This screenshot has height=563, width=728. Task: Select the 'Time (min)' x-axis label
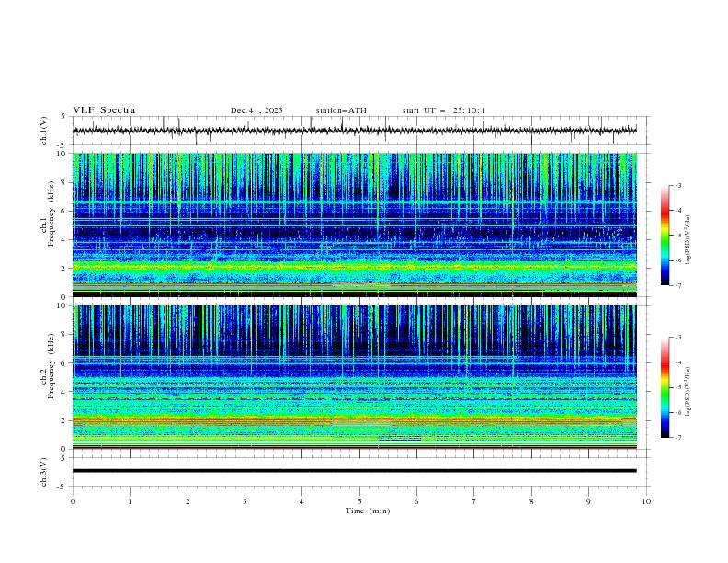[368, 511]
